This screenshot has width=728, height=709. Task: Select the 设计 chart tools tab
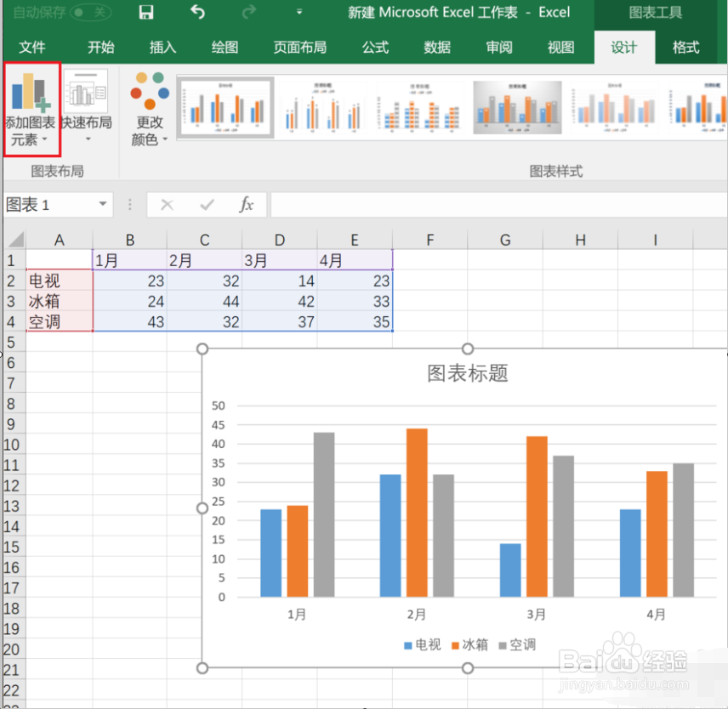(624, 47)
